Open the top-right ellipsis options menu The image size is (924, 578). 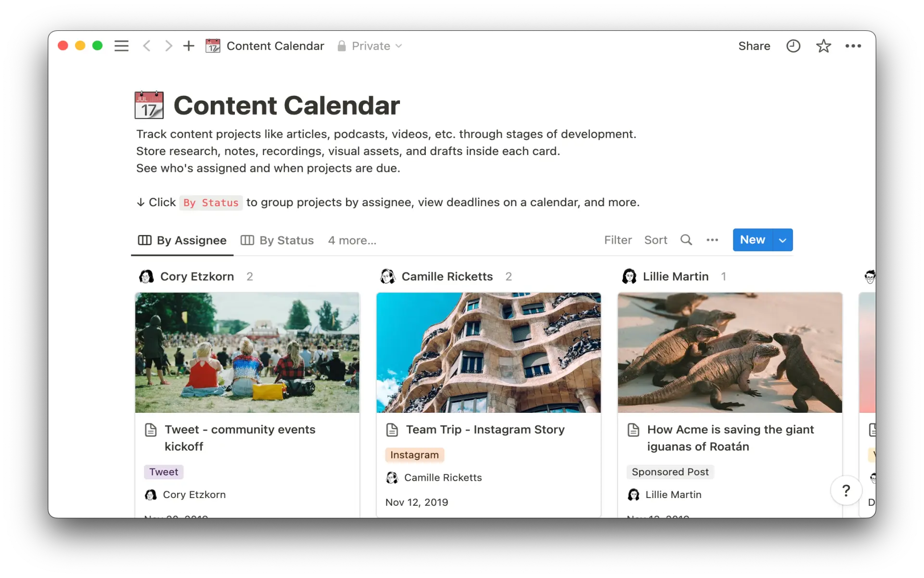pos(854,46)
